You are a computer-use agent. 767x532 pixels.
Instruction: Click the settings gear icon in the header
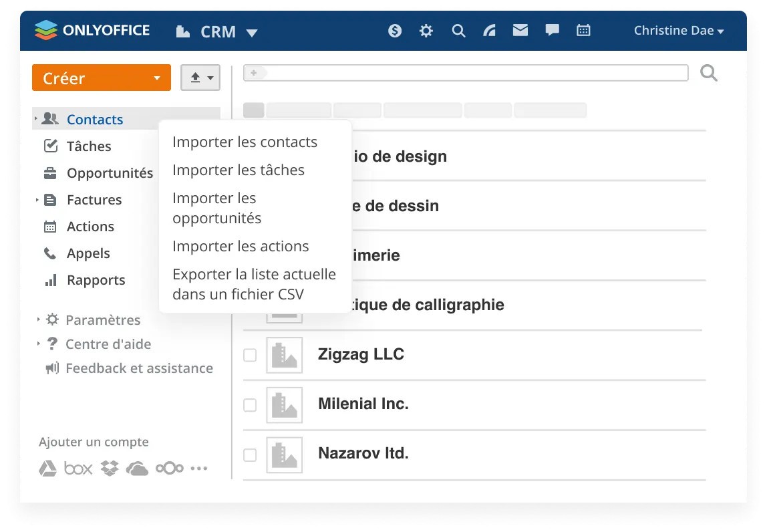coord(426,30)
